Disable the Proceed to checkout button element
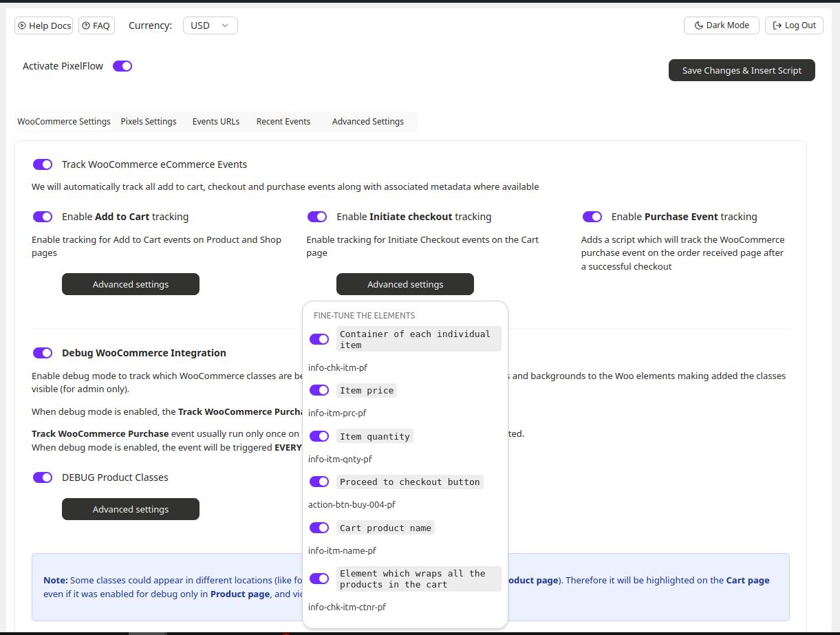The image size is (840, 635). 319,482
